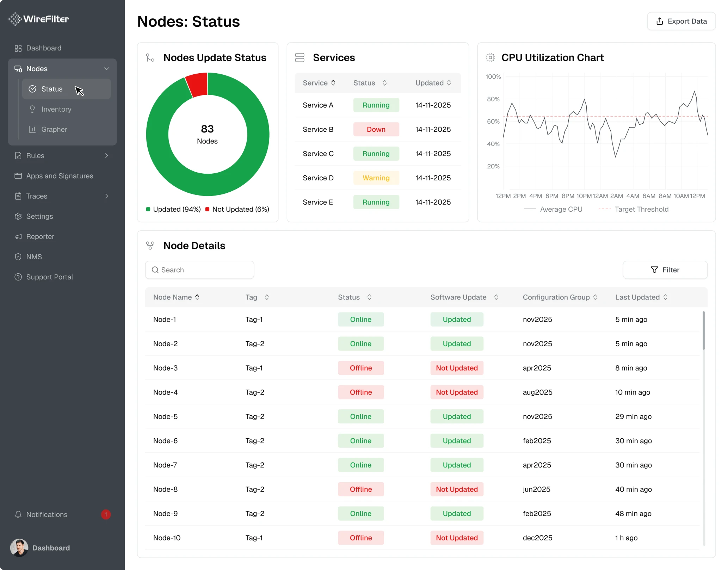Open the Filter panel in Node Details
The image size is (728, 570).
665,269
